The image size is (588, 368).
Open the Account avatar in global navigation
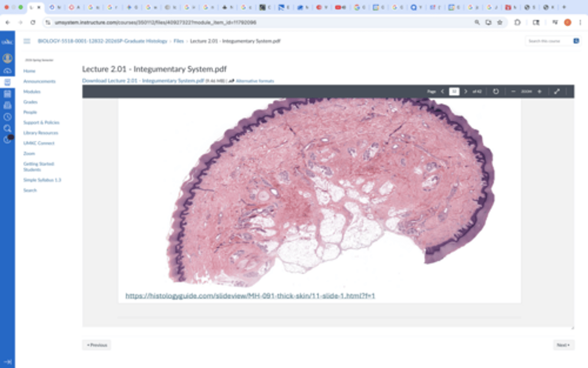coord(7,58)
